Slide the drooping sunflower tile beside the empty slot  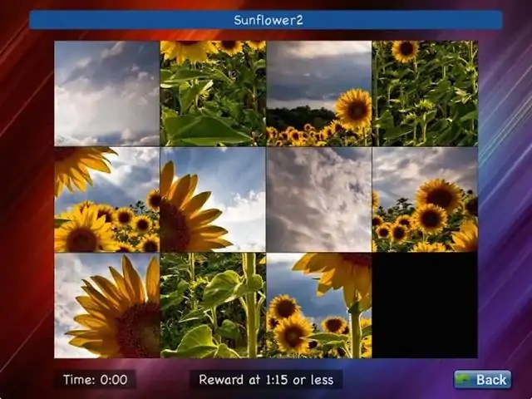click(x=318, y=306)
